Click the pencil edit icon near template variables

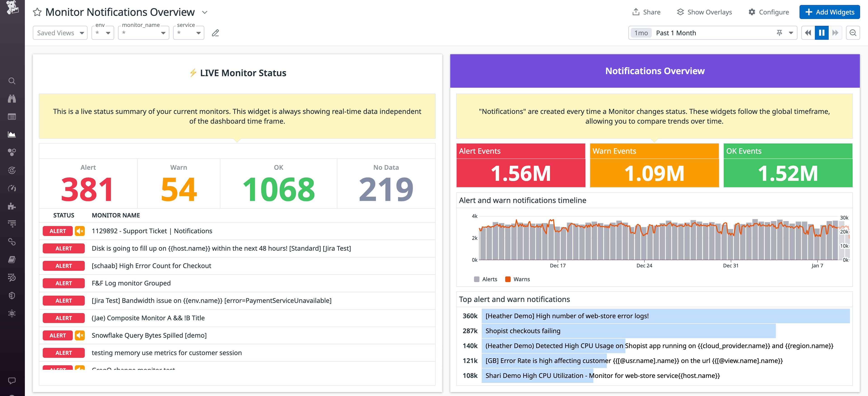[215, 33]
